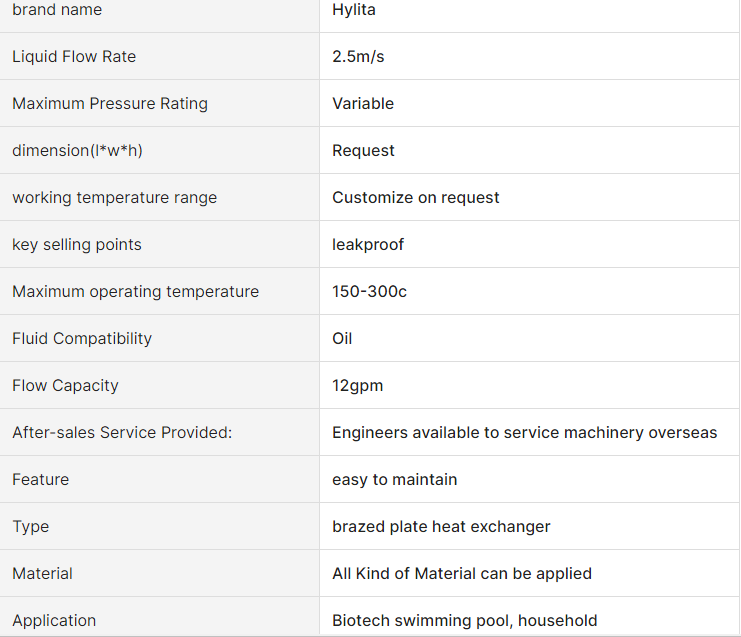The width and height of the screenshot is (741, 637).
Task: Select the 'Maximum operating temperature' label
Action: tap(135, 292)
